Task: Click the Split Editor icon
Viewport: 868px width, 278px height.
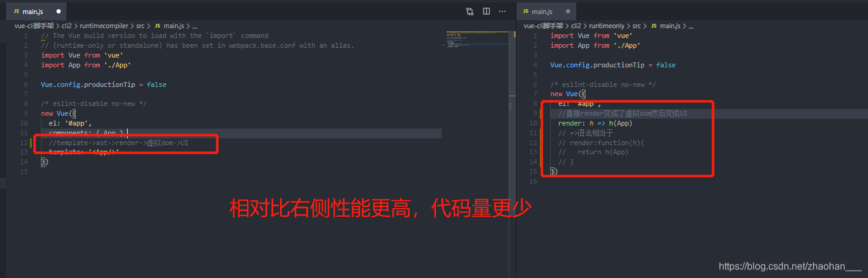Action: tap(487, 11)
